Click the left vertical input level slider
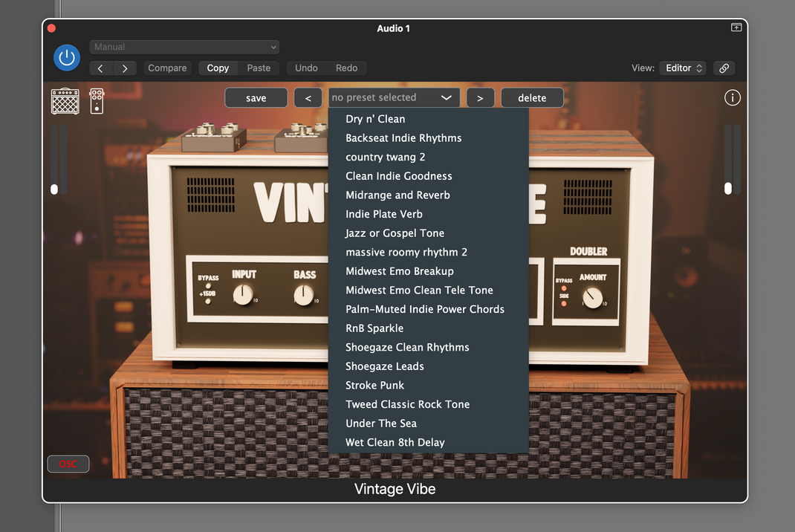 (x=56, y=189)
